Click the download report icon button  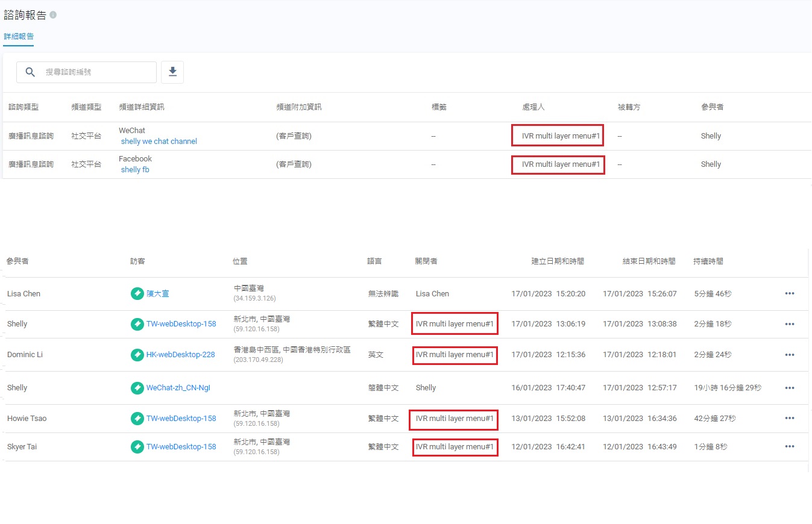172,72
